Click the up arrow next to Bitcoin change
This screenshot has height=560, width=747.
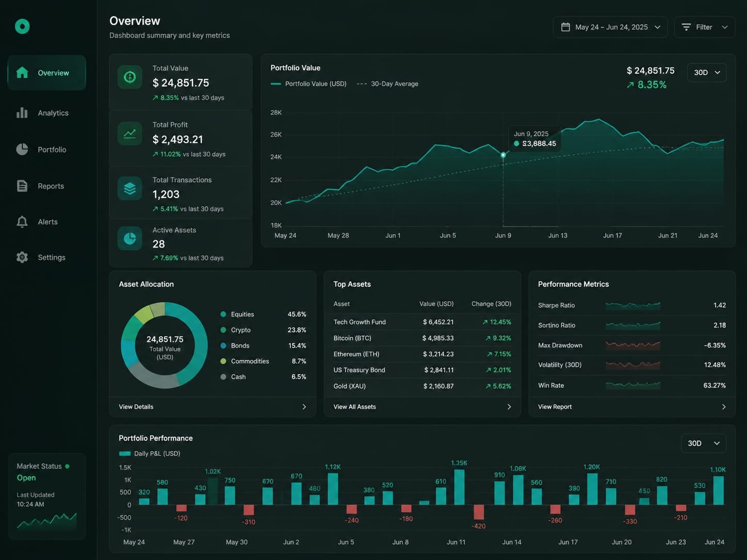click(x=488, y=338)
